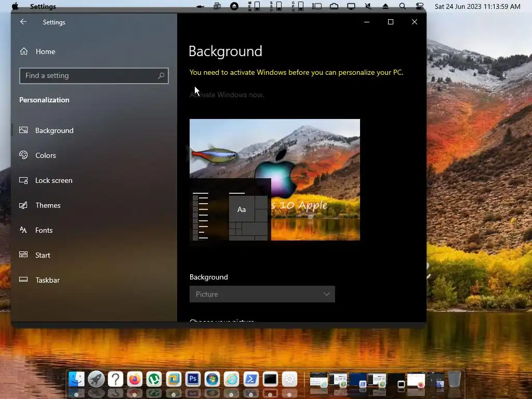Click the network adapter icon in menu bar

(334, 6)
